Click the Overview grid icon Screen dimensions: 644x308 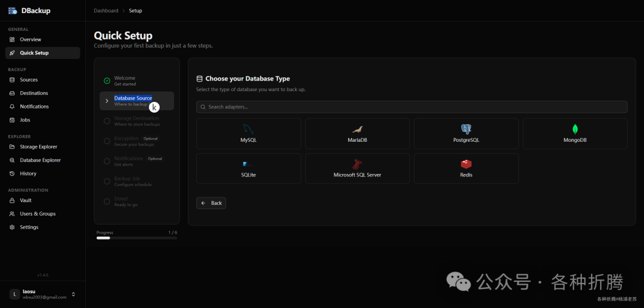(x=12, y=39)
